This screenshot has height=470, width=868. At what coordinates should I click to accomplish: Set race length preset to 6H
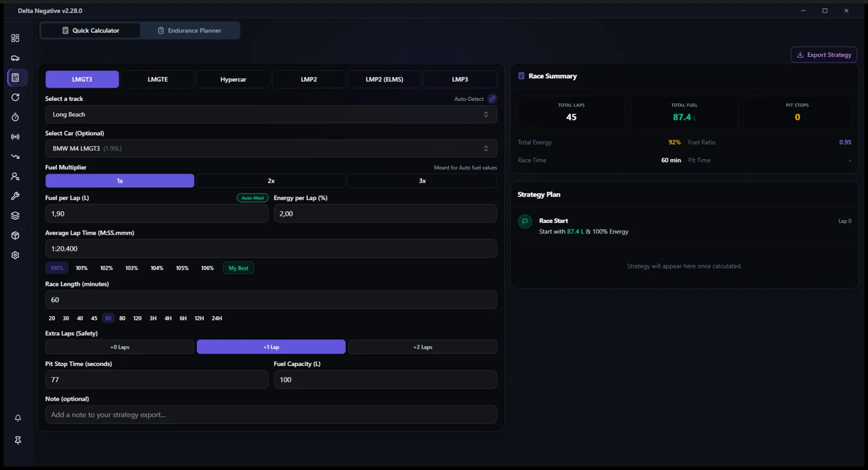click(183, 319)
